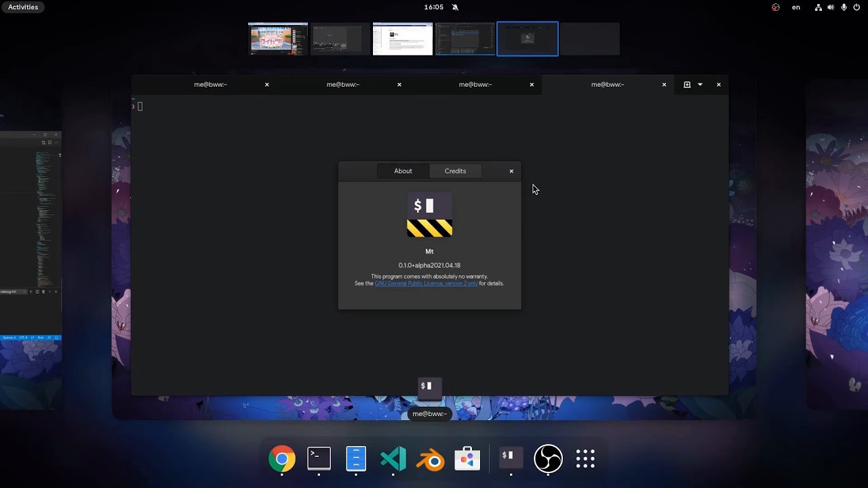868x488 pixels.
Task: Launch Blender from the dock
Action: pos(430,460)
